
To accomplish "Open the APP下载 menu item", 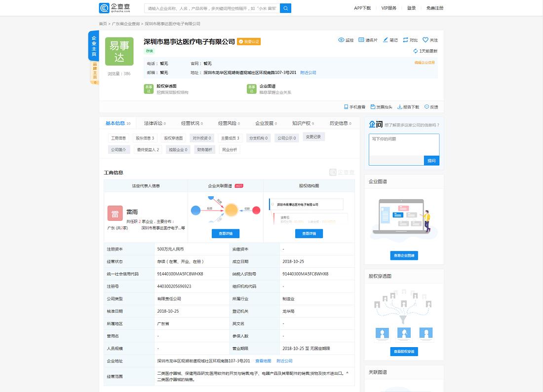I will coord(363,8).
